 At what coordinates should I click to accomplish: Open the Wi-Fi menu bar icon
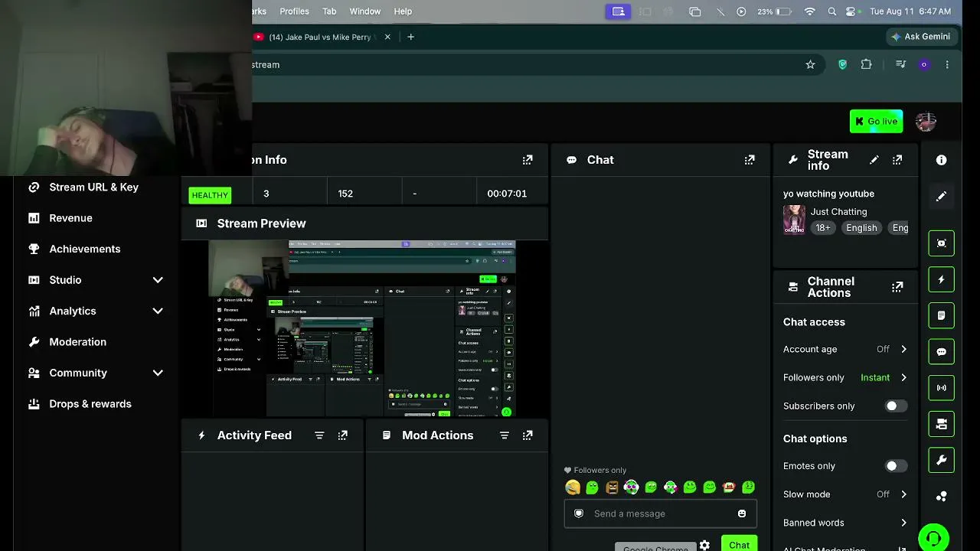pos(809,11)
